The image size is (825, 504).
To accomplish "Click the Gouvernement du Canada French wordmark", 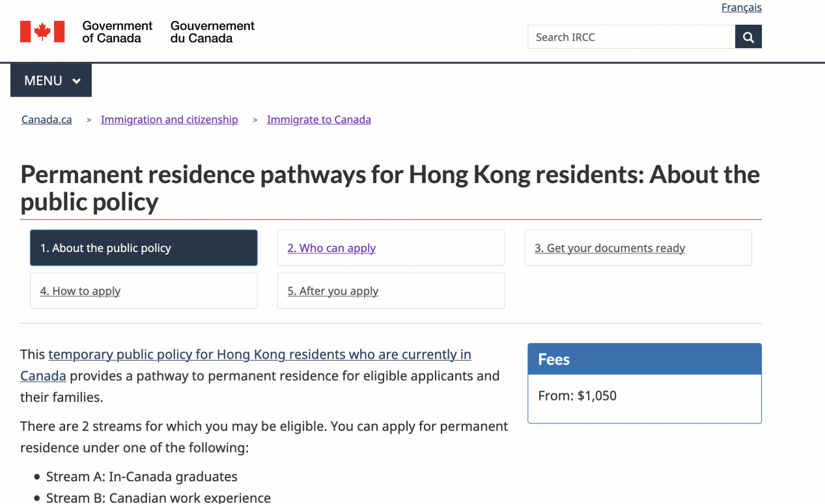I will [212, 32].
